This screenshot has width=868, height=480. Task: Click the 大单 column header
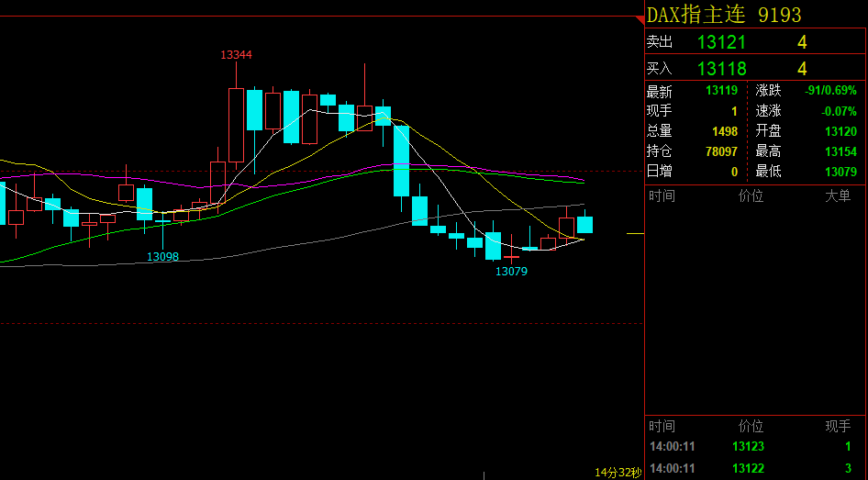838,195
